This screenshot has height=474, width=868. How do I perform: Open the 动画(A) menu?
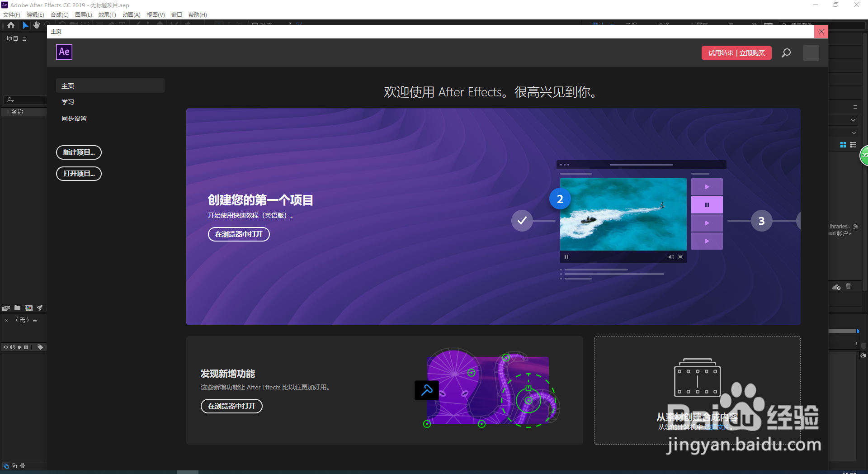tap(132, 15)
